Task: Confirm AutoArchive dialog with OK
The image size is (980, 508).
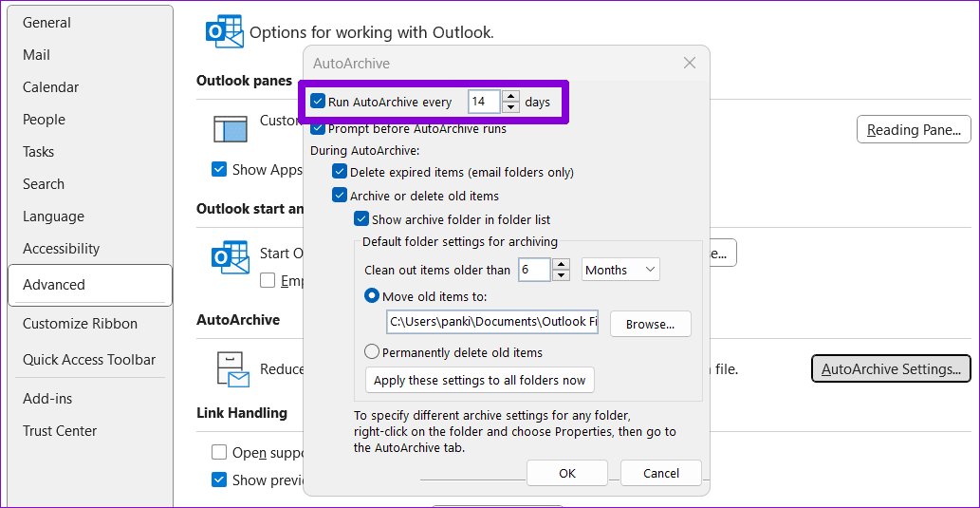Action: (x=567, y=474)
